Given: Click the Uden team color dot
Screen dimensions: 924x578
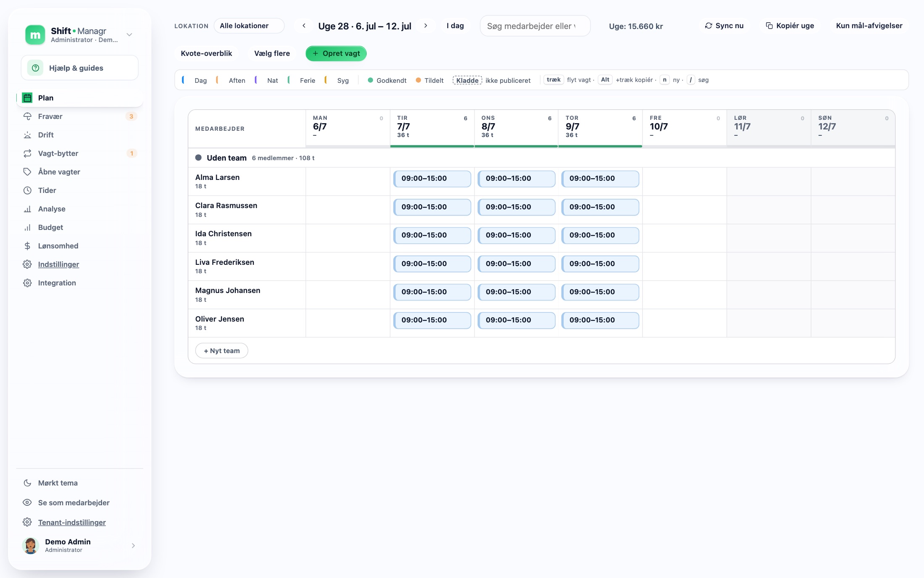Looking at the screenshot, I should click(198, 158).
